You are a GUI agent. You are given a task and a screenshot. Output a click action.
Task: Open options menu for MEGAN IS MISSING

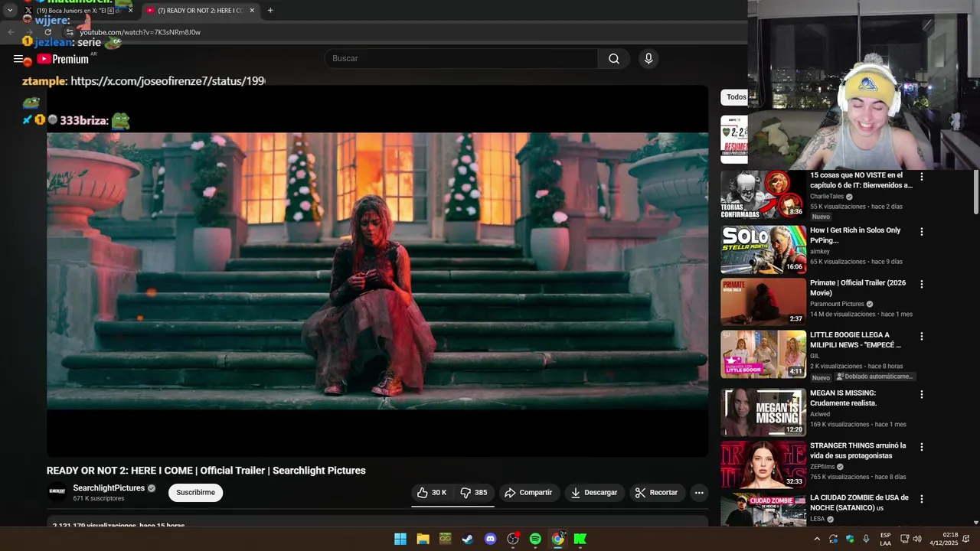click(x=922, y=394)
